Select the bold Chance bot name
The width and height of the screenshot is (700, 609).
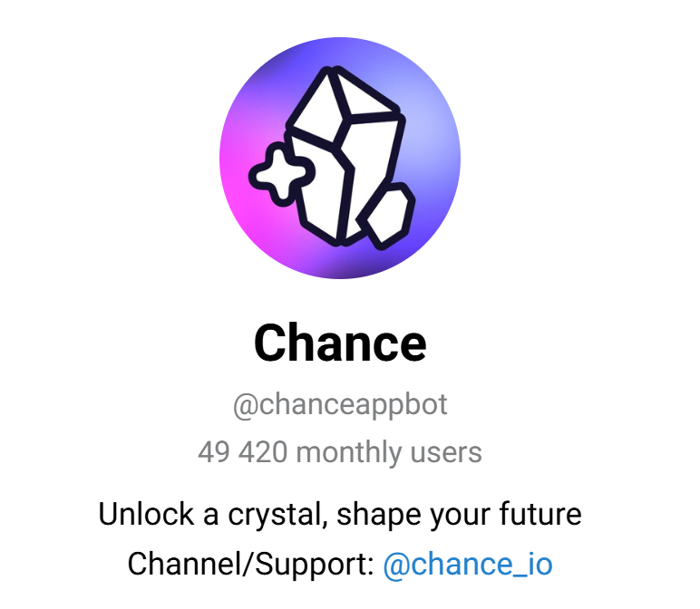340,343
